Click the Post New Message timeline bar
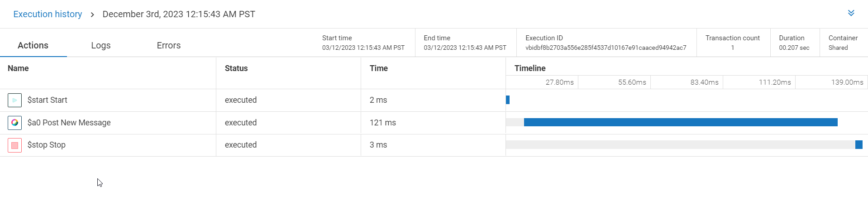 (x=681, y=122)
